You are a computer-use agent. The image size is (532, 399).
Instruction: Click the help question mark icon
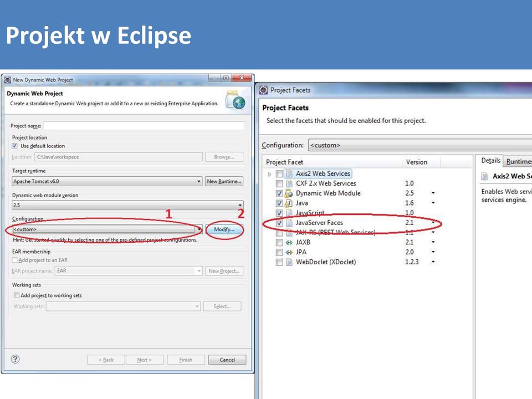pos(16,359)
